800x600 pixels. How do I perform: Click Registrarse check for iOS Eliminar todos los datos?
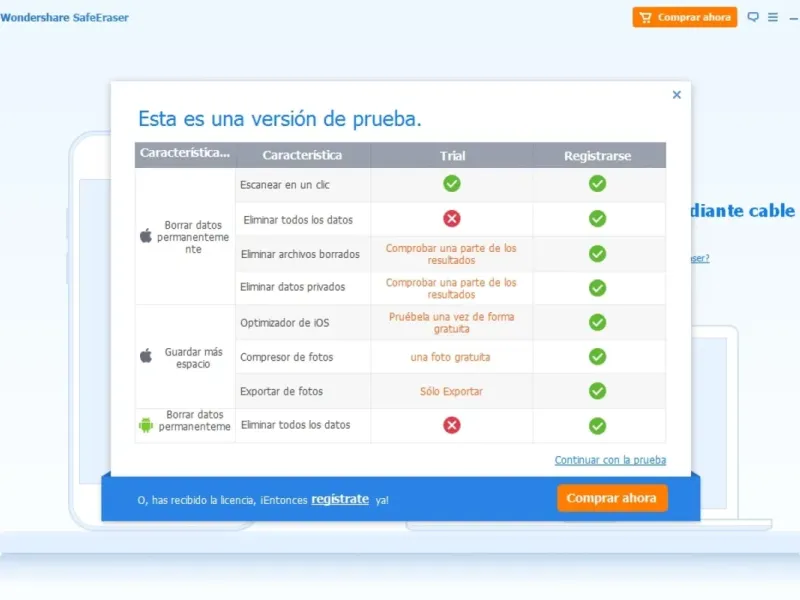coord(597,219)
